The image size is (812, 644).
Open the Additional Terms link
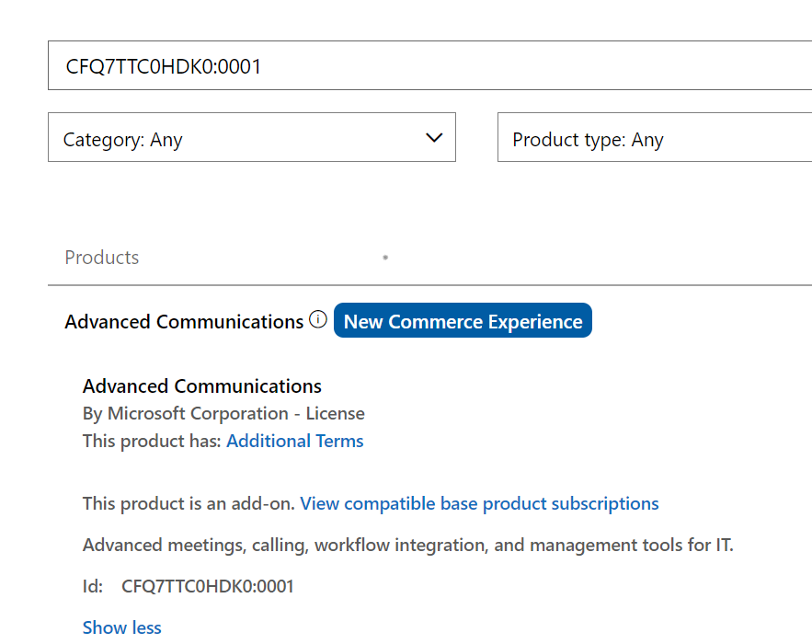coord(295,441)
